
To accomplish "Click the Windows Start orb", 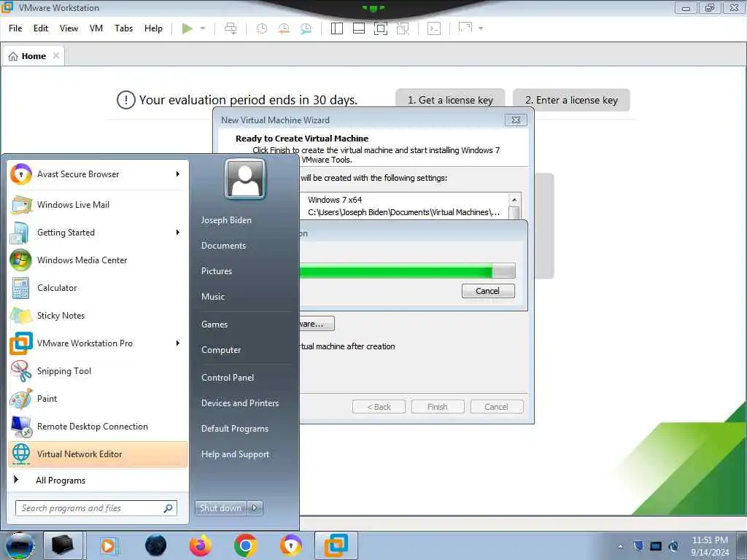I will point(20,545).
